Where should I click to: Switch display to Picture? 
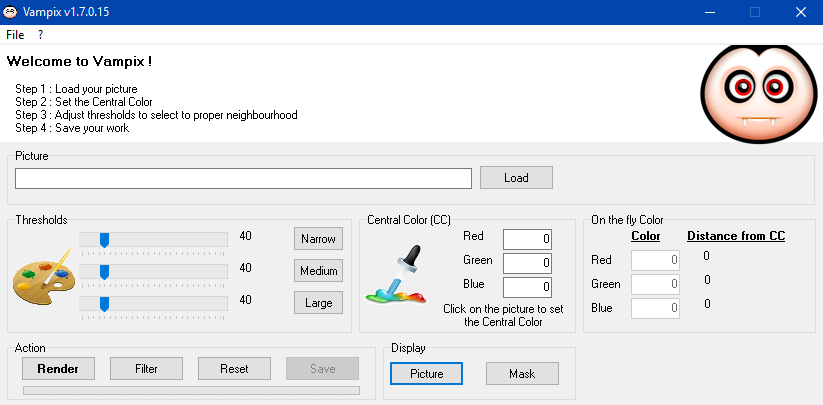pyautogui.click(x=427, y=374)
